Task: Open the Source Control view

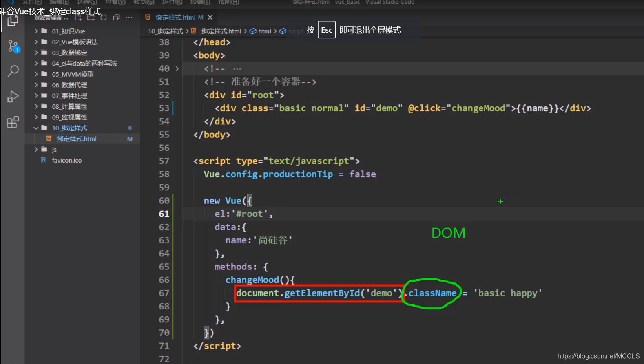Action: pos(13,46)
